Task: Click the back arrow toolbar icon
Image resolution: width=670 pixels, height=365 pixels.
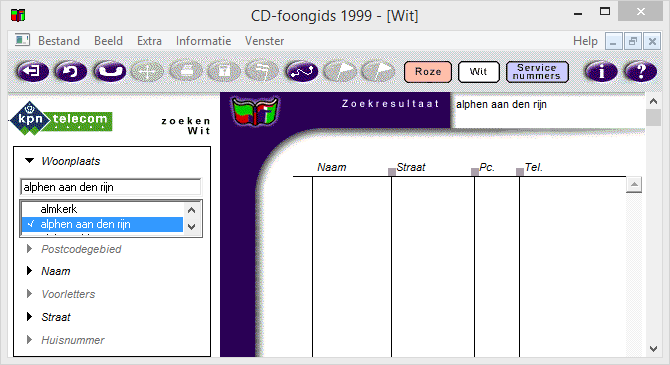Action: 32,71
